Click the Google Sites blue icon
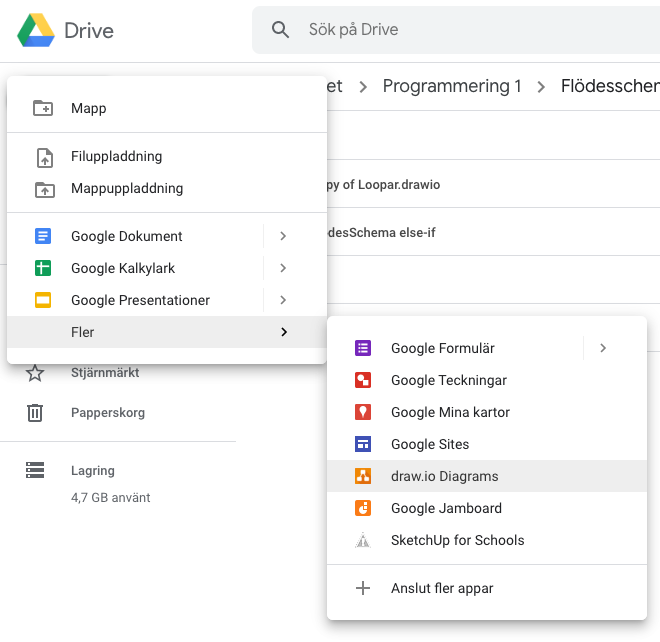The width and height of the screenshot is (660, 642). 363,444
